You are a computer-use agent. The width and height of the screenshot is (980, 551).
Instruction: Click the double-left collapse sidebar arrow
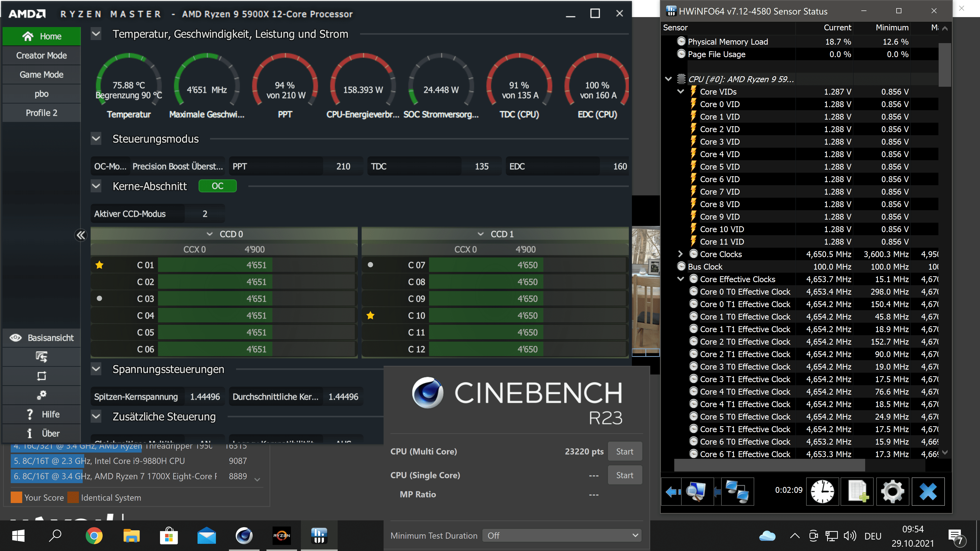coord(81,235)
